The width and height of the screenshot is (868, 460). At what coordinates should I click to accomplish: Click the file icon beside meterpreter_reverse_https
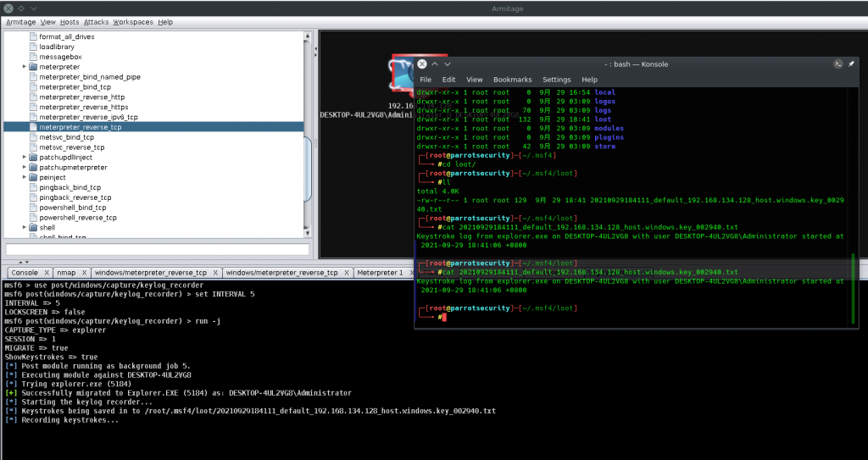pos(33,107)
